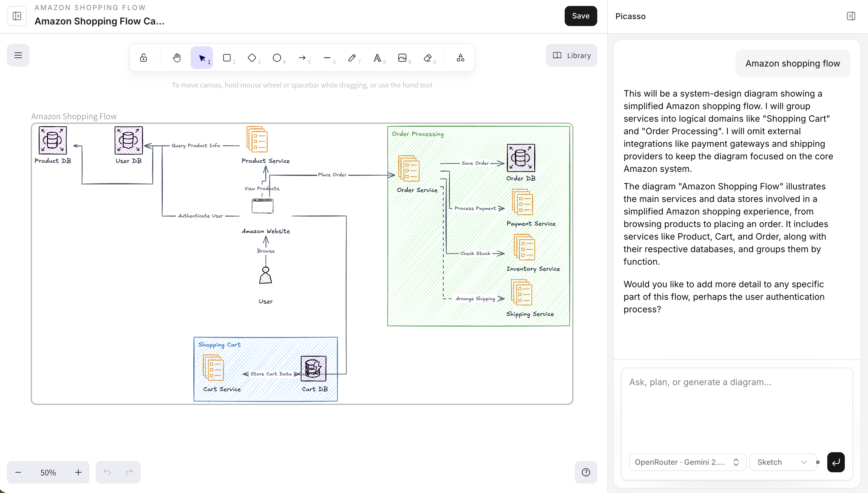Screen dimensions: 868x493
Task: Select the 'Order Processing' group title
Action: (418, 134)
